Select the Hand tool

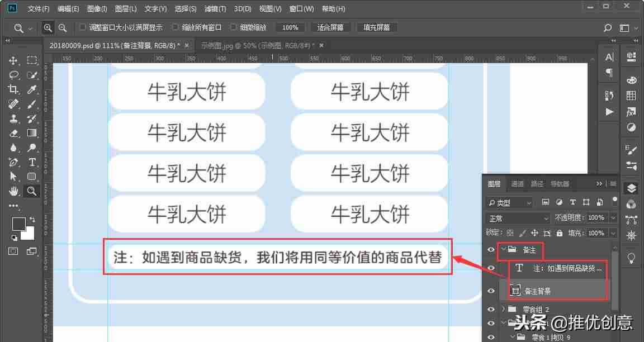[13, 191]
